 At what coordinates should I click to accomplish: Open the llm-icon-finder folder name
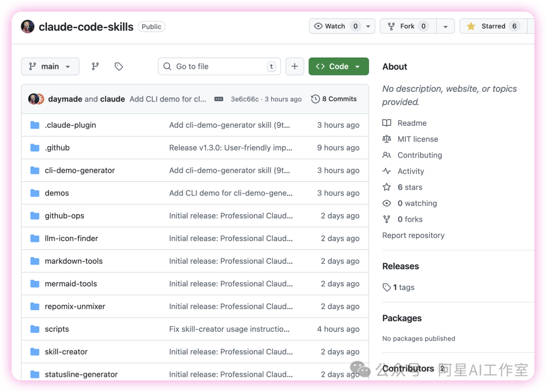(71, 238)
